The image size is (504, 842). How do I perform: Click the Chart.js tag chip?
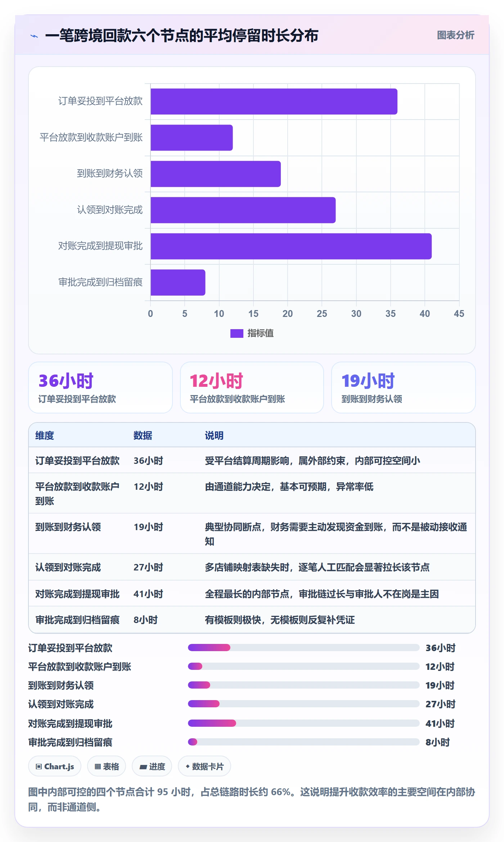pyautogui.click(x=55, y=766)
